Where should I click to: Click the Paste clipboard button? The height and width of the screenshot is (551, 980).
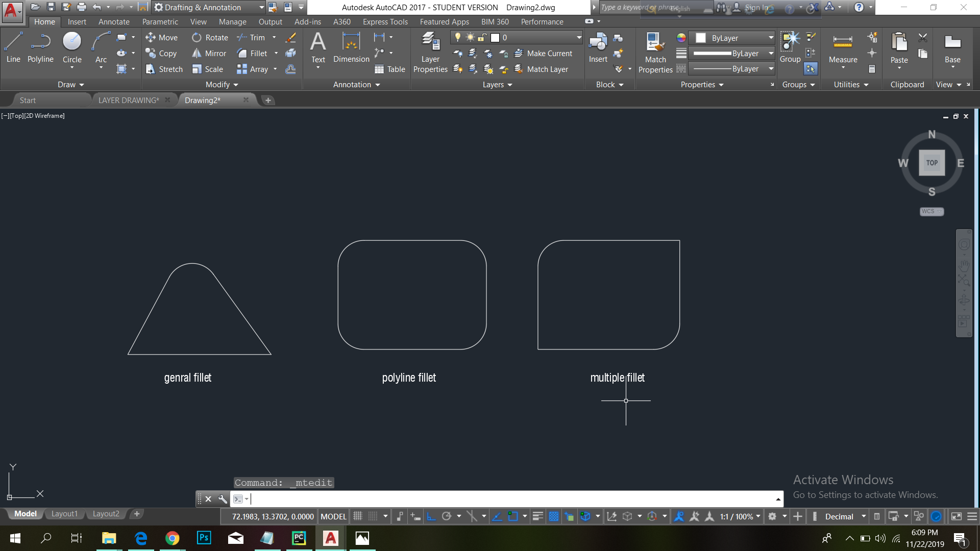[x=899, y=49]
